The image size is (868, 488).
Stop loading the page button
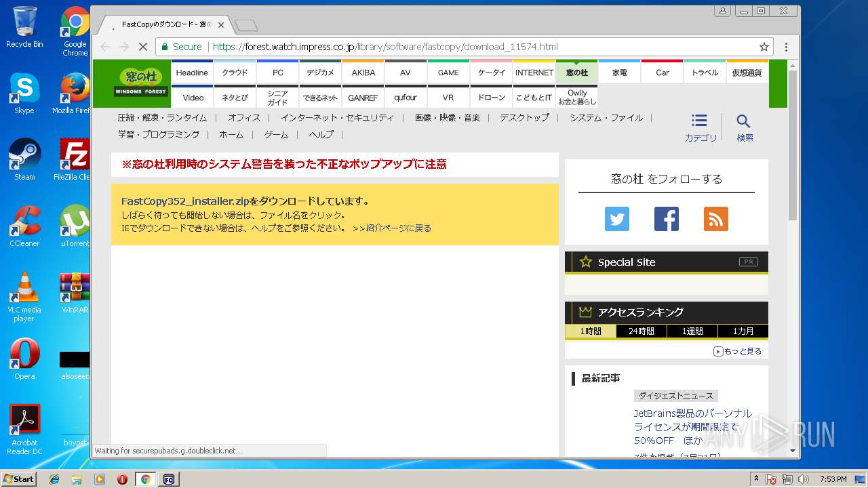[143, 47]
